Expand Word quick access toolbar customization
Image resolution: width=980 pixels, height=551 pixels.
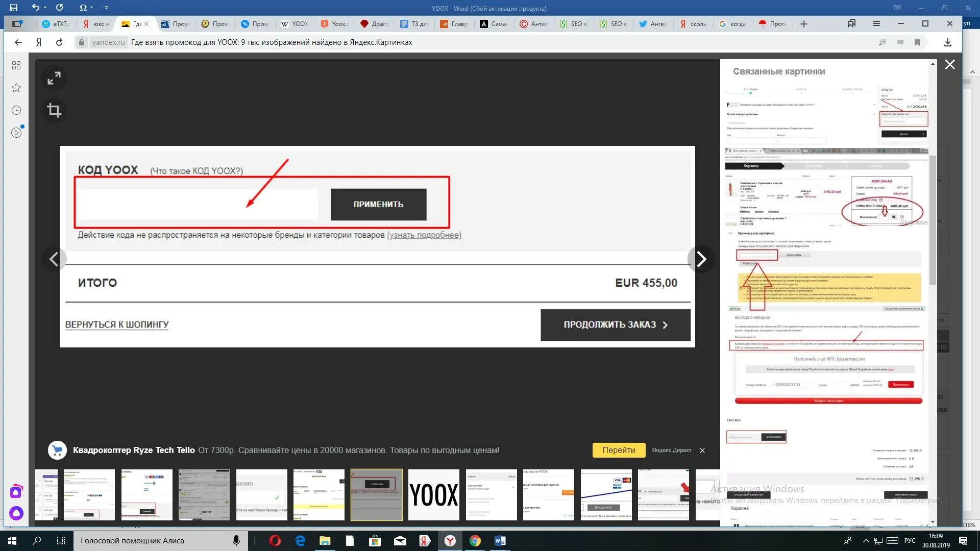(106, 8)
